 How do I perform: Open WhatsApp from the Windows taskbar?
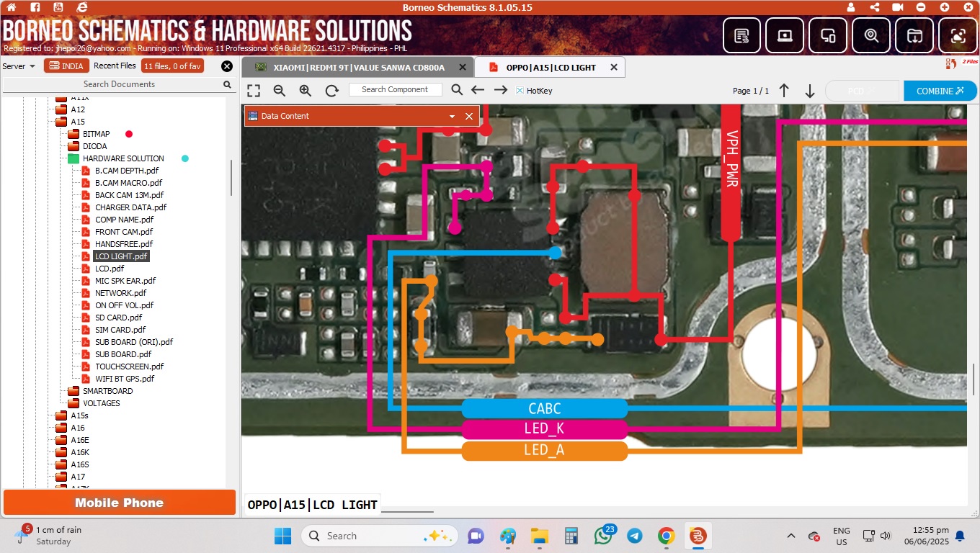coord(603,536)
